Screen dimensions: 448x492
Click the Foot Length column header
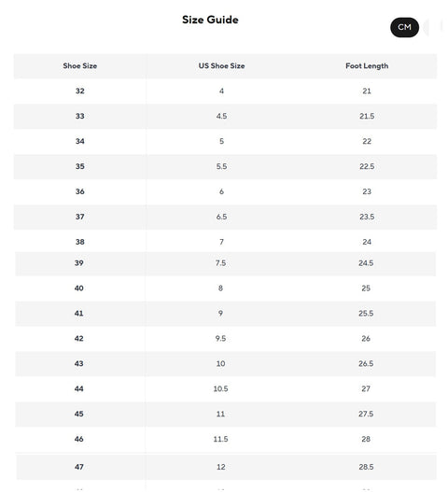click(367, 66)
